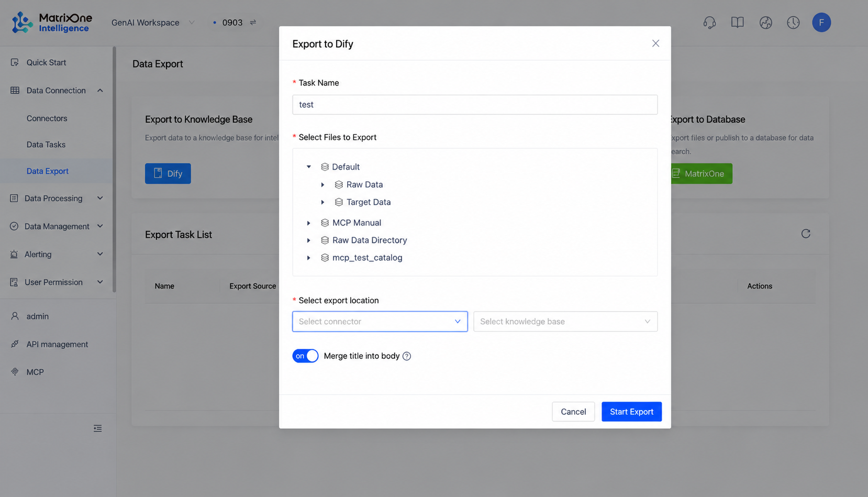868x497 pixels.
Task: Open the Select connector dropdown
Action: [380, 322]
